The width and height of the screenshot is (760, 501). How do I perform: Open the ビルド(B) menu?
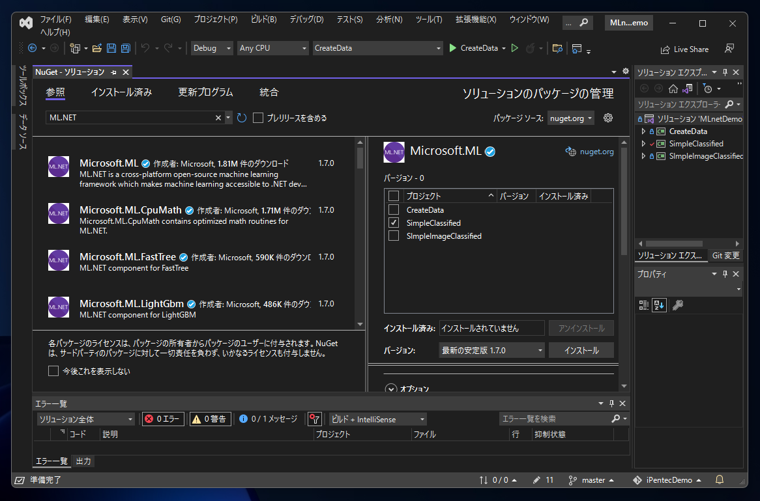pyautogui.click(x=264, y=19)
